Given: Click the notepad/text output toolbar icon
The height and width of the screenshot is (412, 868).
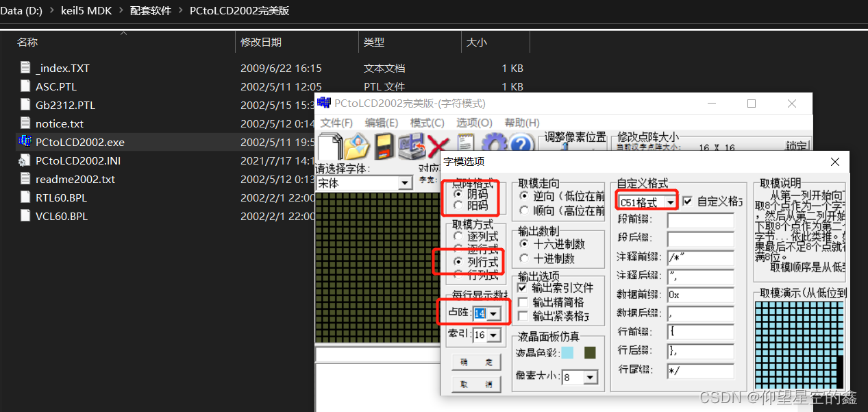Looking at the screenshot, I should [x=464, y=143].
